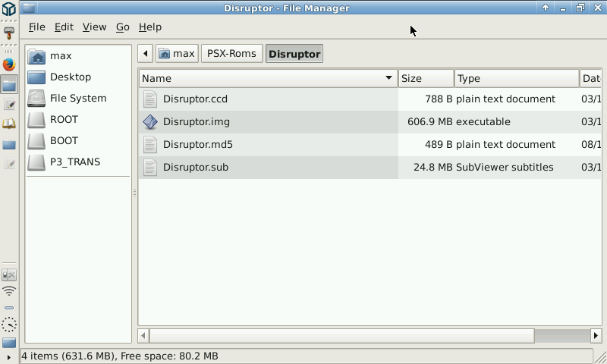Open the ROOT volume in sidebar
607x364 pixels.
(x=64, y=119)
